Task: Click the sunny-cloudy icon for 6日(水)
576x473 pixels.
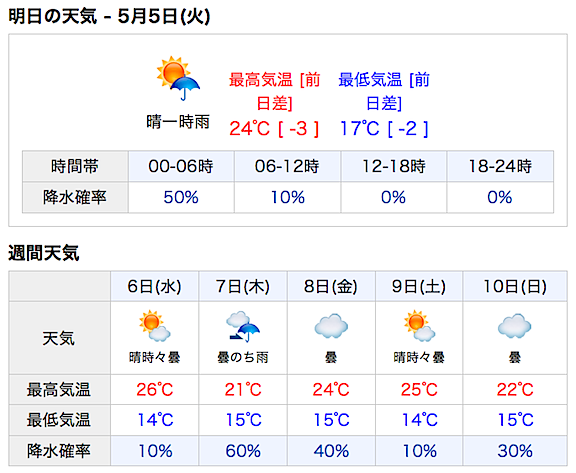Action: coord(155,326)
